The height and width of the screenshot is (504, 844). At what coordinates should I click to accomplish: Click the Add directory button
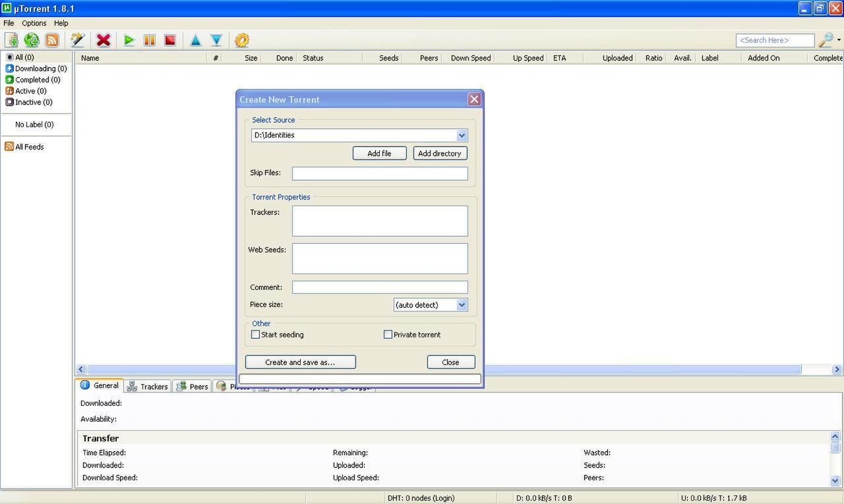tap(440, 154)
